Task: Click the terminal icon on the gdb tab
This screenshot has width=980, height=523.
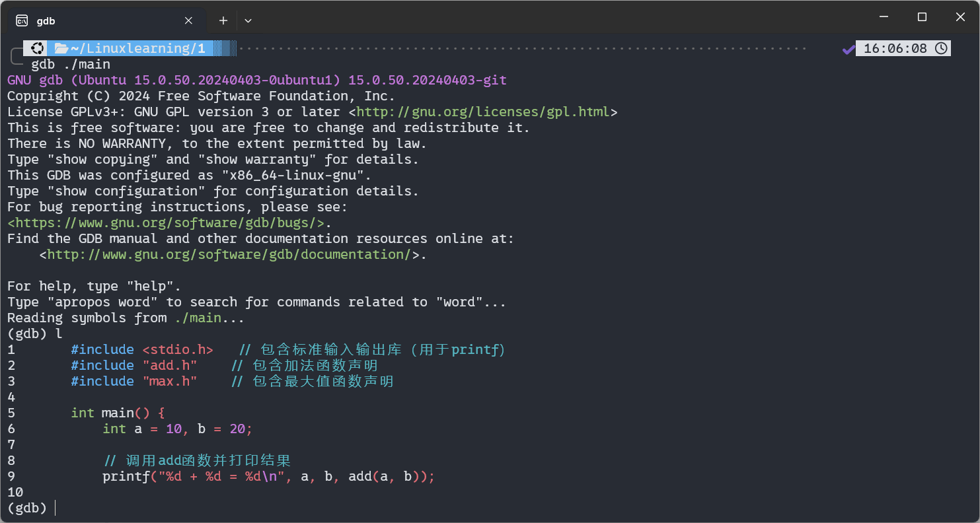Action: (22, 20)
